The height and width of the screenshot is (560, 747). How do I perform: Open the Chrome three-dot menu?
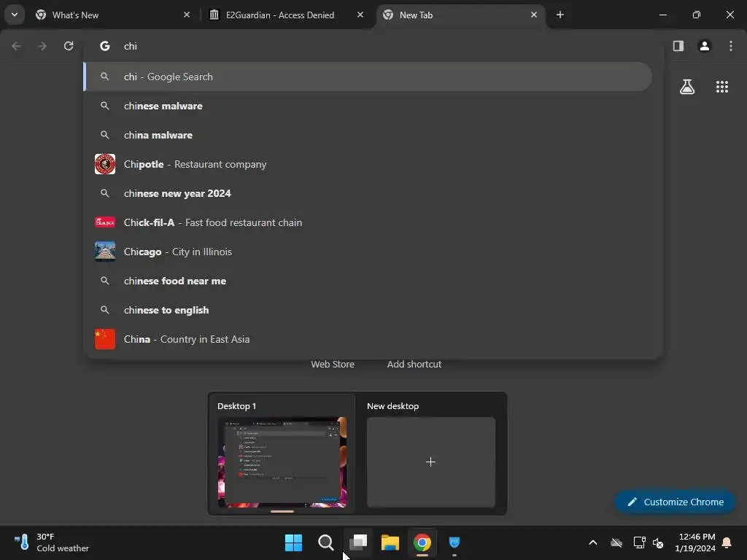pyautogui.click(x=731, y=46)
